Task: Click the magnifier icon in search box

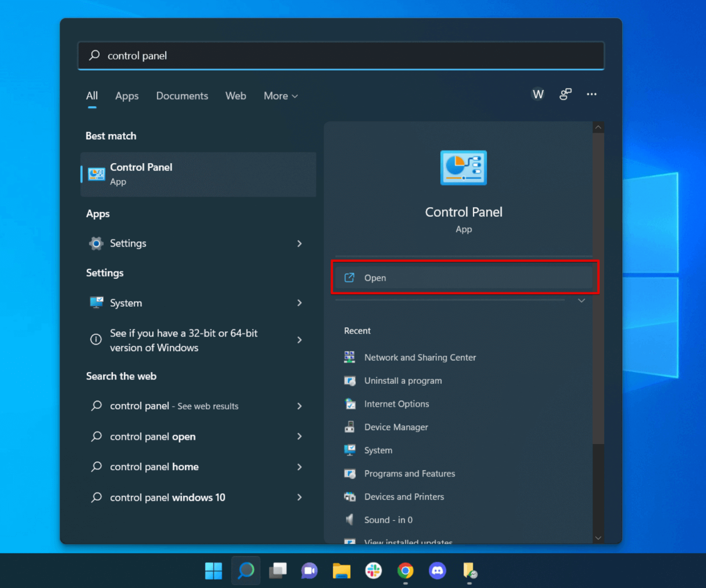Action: [x=94, y=55]
